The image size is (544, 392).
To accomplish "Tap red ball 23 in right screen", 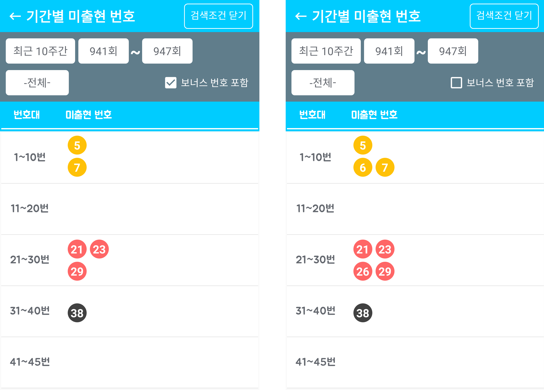I will tap(385, 249).
